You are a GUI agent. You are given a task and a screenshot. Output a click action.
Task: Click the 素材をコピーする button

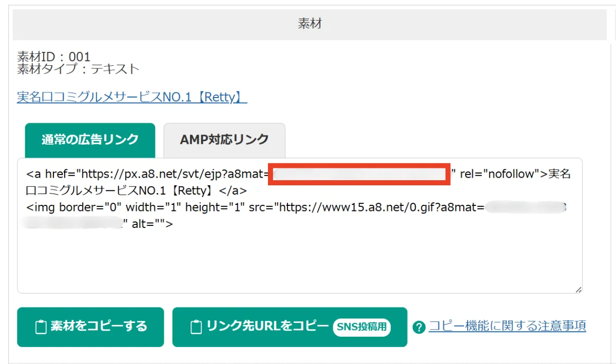[90, 327]
